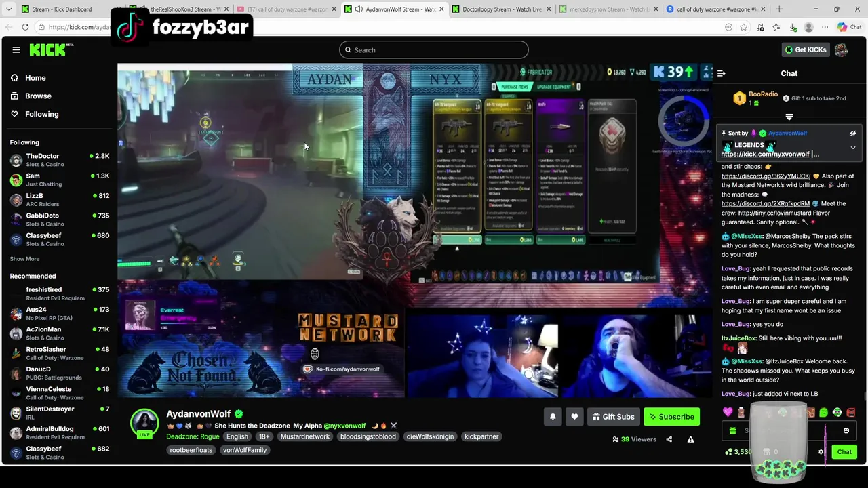Click the Gift Subs button
The image size is (868, 488).
[613, 417]
